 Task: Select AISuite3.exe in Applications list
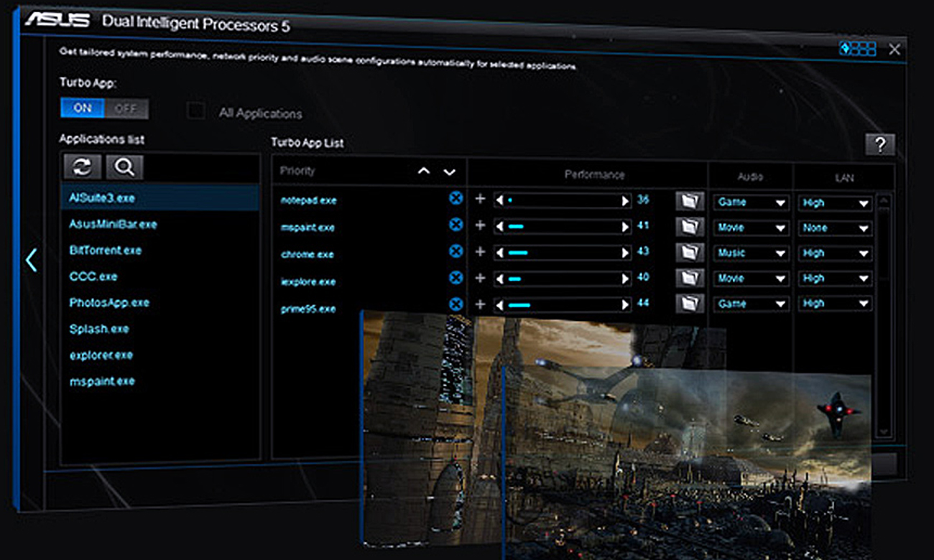point(159,197)
